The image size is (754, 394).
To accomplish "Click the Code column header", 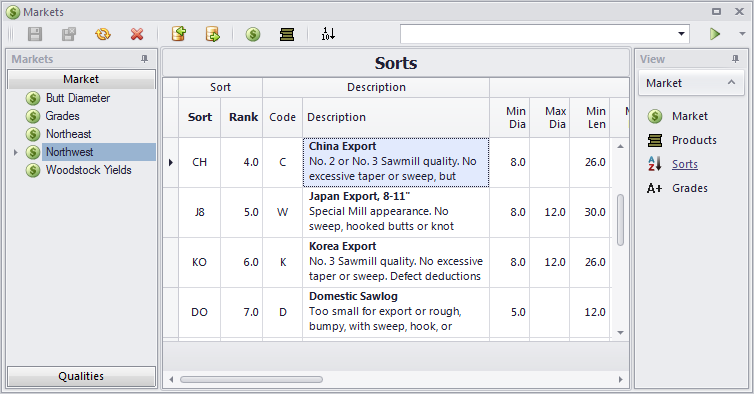I will pos(283,117).
